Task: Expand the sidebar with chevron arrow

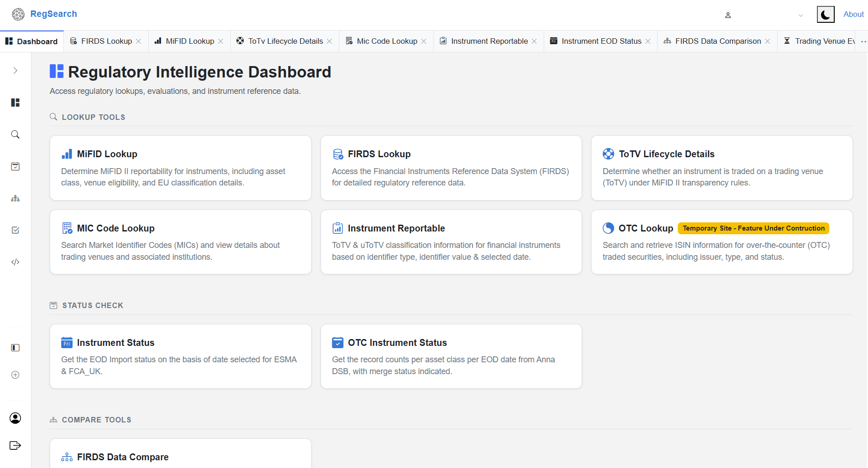Action: 16,71
